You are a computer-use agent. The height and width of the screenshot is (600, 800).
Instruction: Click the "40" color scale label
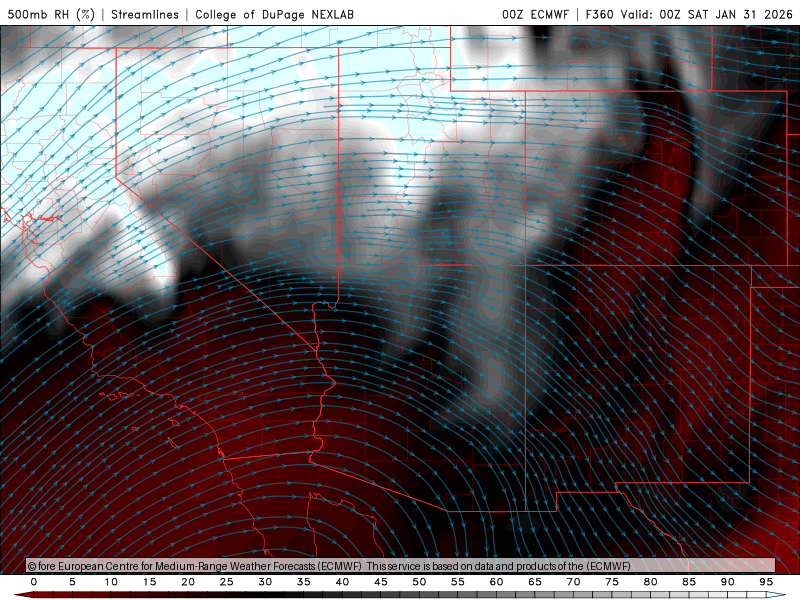(342, 582)
